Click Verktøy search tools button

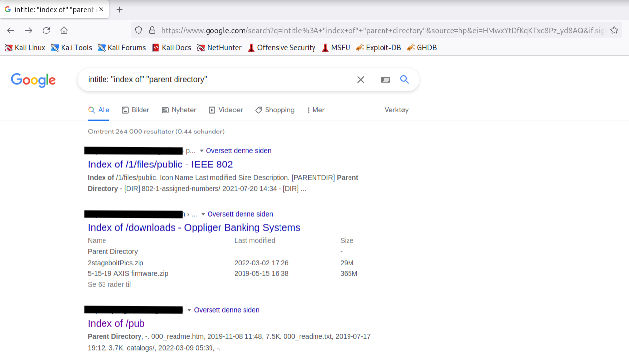396,110
